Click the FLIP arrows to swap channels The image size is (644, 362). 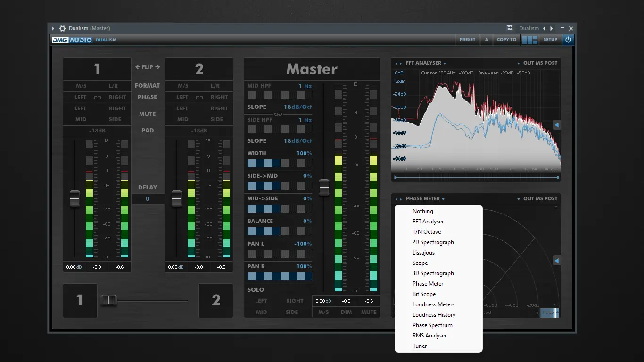pyautogui.click(x=147, y=66)
